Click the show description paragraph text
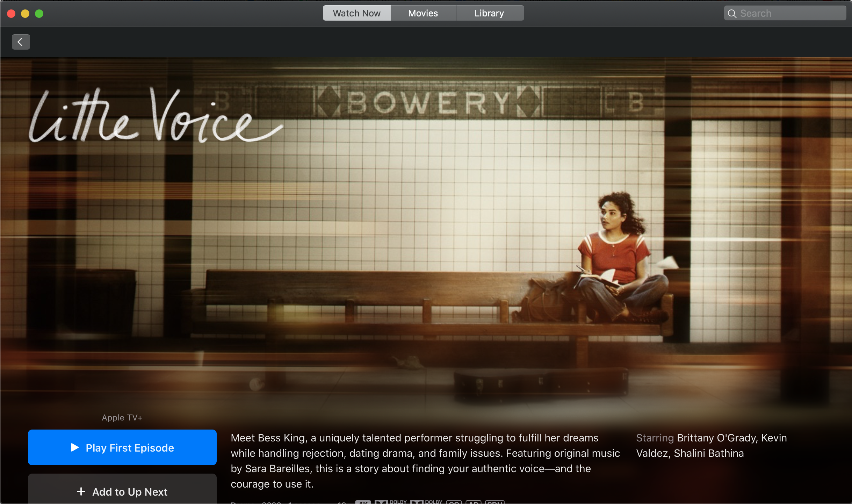 (x=425, y=461)
